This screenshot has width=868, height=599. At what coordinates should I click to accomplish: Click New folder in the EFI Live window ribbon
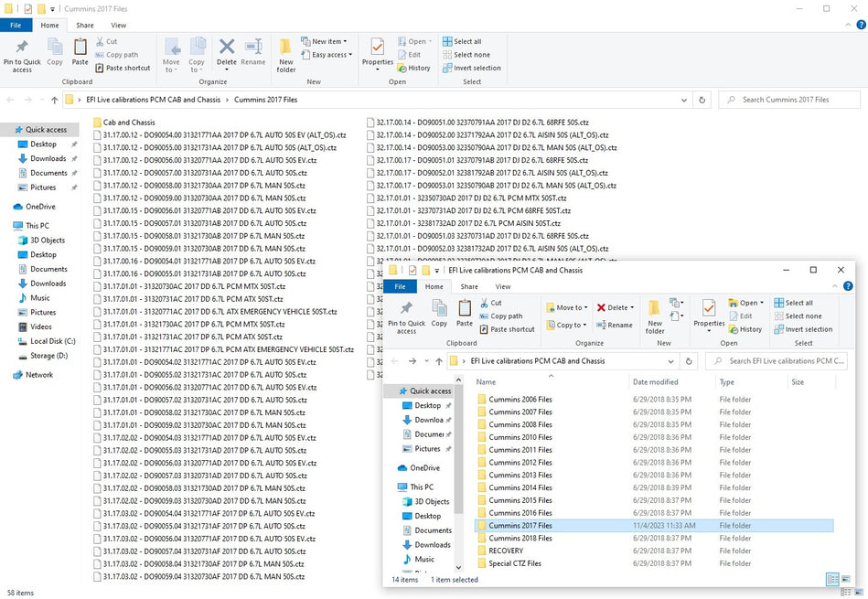[655, 315]
